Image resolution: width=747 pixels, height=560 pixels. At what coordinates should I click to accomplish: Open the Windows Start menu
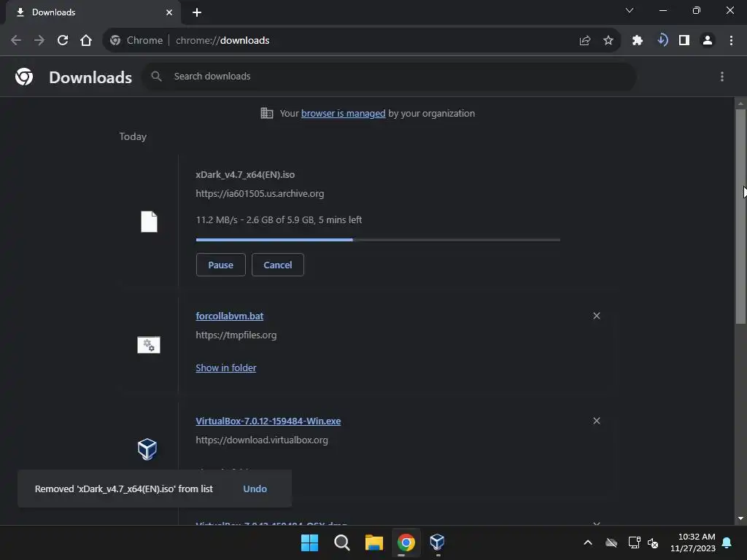pos(309,542)
